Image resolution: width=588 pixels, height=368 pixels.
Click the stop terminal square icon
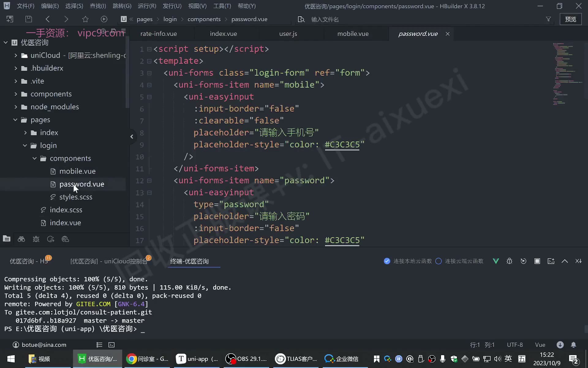point(537,261)
